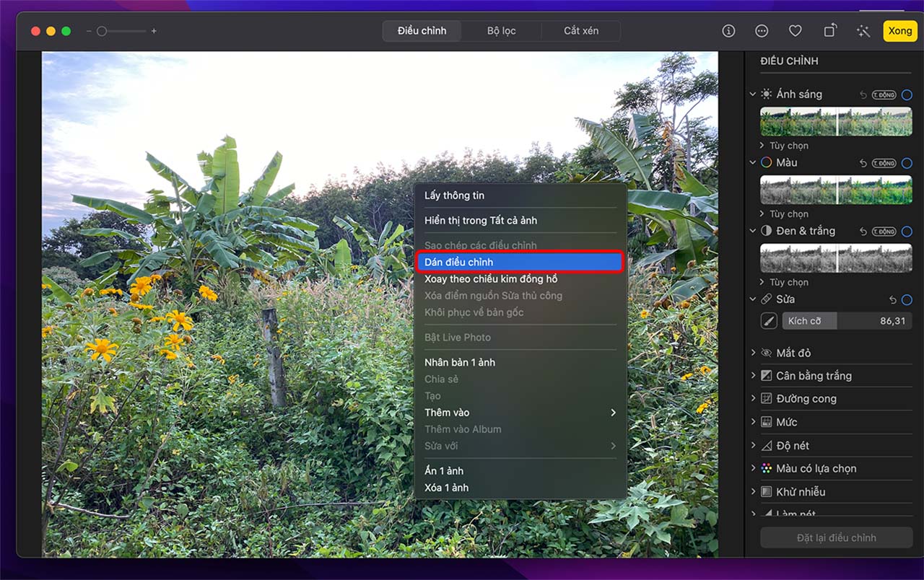Expand the Cân bằng trắng section chevron
Viewport: 924px width, 580px height.
[x=753, y=376]
